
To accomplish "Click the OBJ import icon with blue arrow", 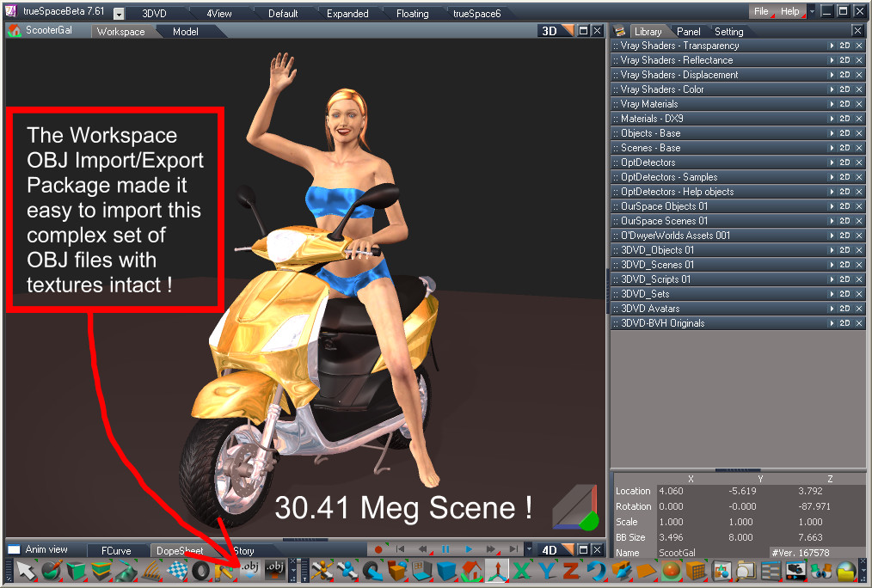I will pos(249,569).
